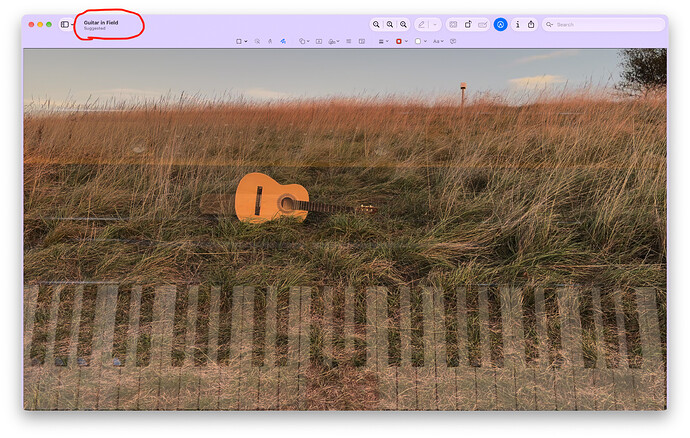Screen dimensions: 690x438
Task: Select the Instant Alpha tool
Action: point(257,41)
